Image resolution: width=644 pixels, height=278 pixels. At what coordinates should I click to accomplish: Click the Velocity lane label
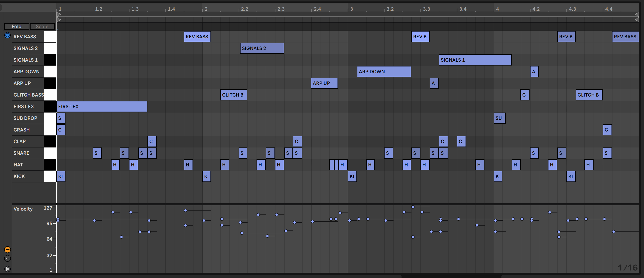[23, 209]
